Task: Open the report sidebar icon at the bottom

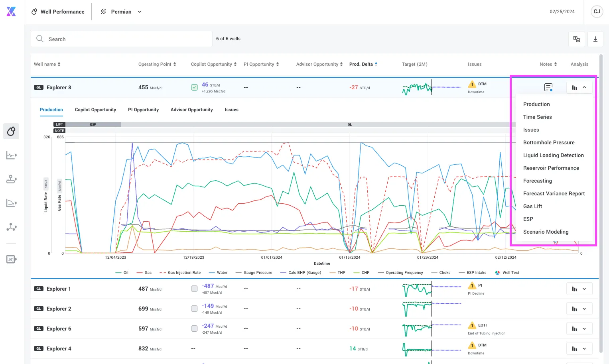Action: [x=11, y=259]
